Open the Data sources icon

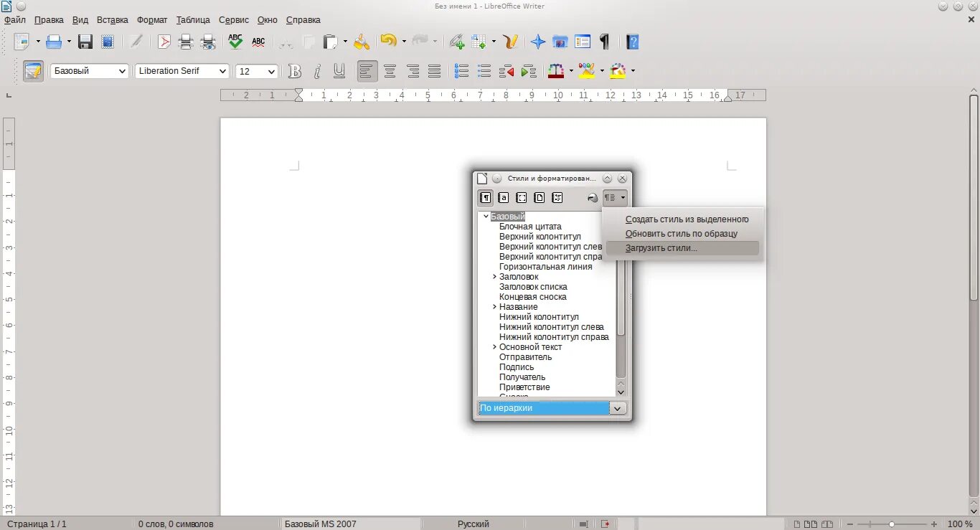click(x=583, y=42)
